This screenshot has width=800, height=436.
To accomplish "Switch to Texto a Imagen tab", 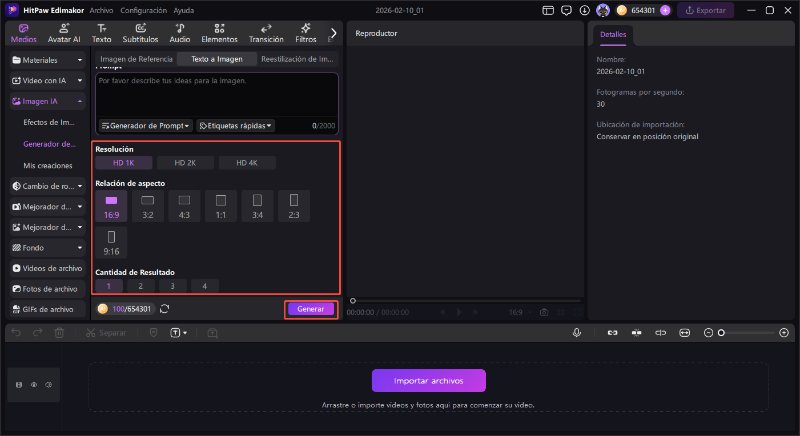I will [217, 59].
